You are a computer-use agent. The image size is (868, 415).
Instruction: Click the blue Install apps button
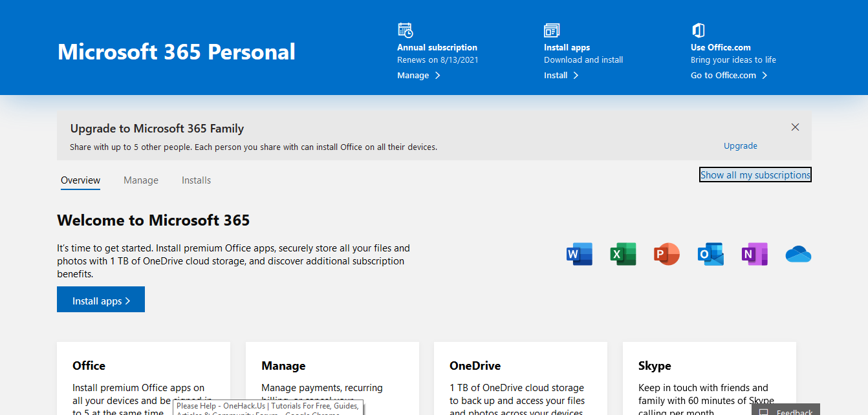pyautogui.click(x=101, y=299)
